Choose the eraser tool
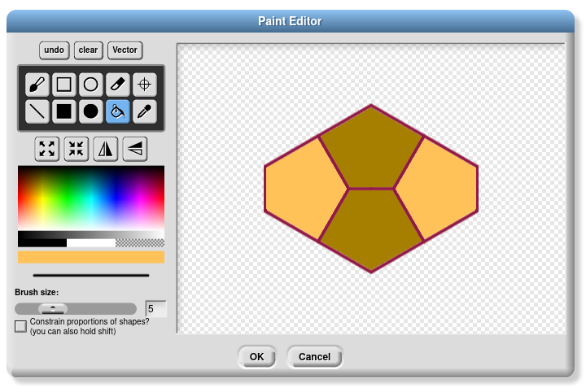Viewport: 586px width, 392px height. (x=118, y=84)
